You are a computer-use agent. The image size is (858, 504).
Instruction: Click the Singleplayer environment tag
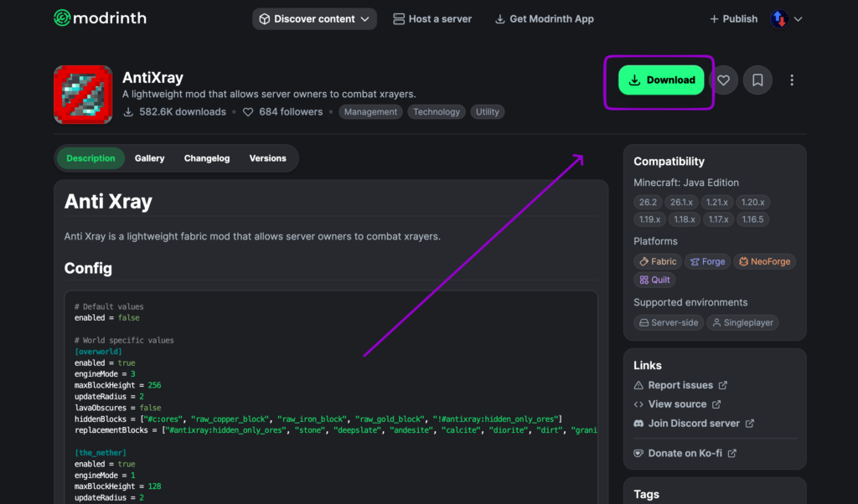[x=742, y=322]
